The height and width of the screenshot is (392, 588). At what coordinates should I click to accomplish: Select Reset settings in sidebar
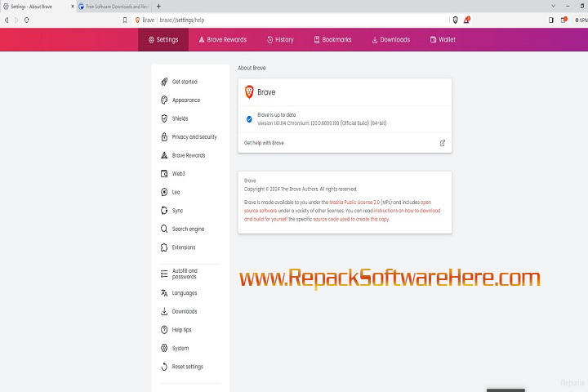pos(188,367)
